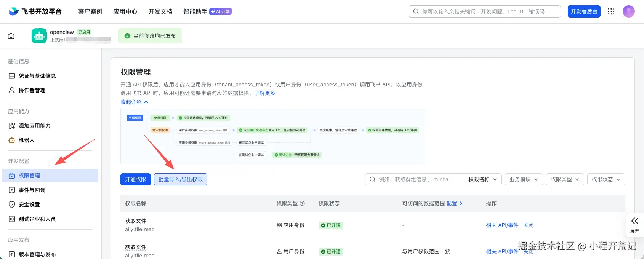Click the green check icon in publish status
The height and width of the screenshot is (259, 644).
pyautogui.click(x=127, y=36)
